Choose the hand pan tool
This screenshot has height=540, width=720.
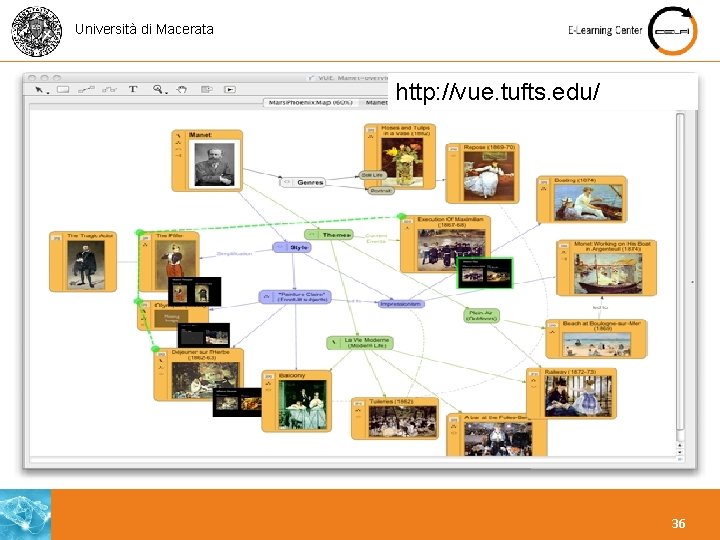coord(182,90)
